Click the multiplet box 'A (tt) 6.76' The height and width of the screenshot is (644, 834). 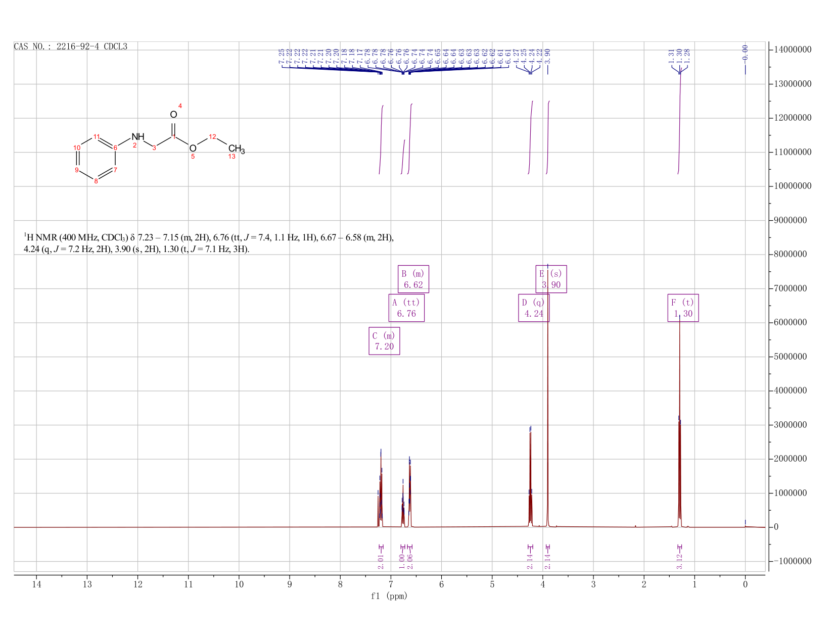tap(406, 308)
